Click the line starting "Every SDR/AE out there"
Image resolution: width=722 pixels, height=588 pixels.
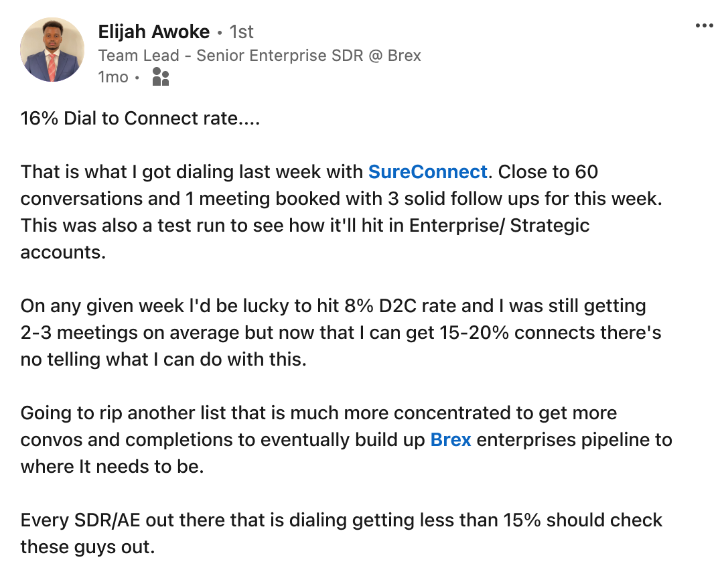point(341,520)
